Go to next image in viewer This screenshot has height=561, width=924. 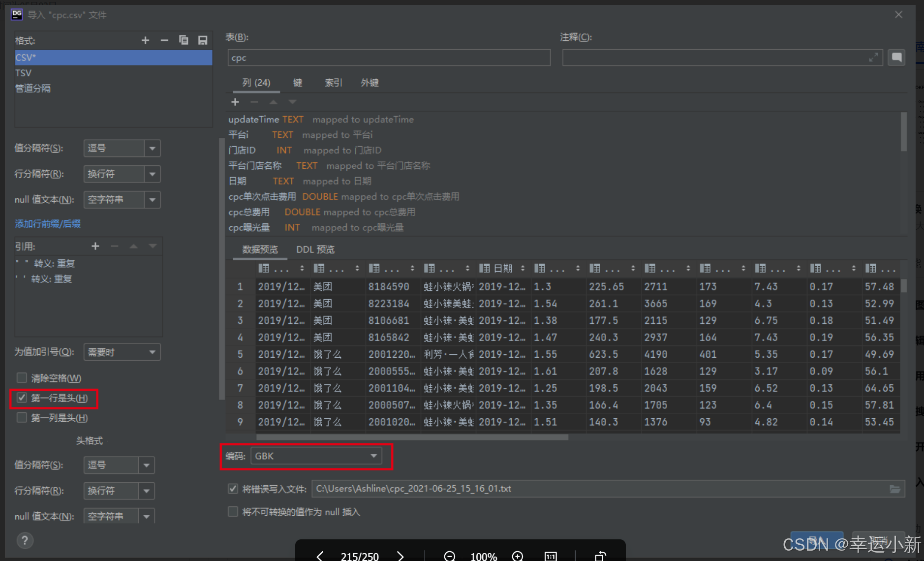[x=400, y=556]
